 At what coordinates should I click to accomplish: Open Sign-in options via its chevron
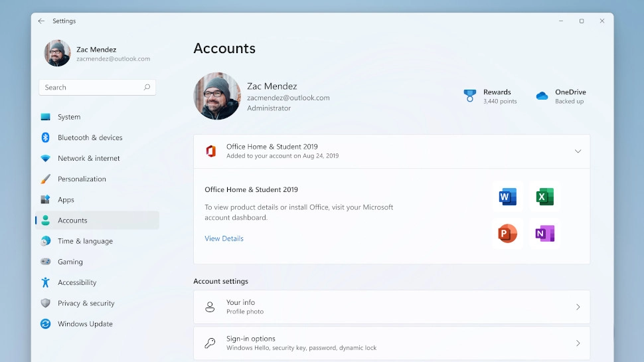[578, 343]
